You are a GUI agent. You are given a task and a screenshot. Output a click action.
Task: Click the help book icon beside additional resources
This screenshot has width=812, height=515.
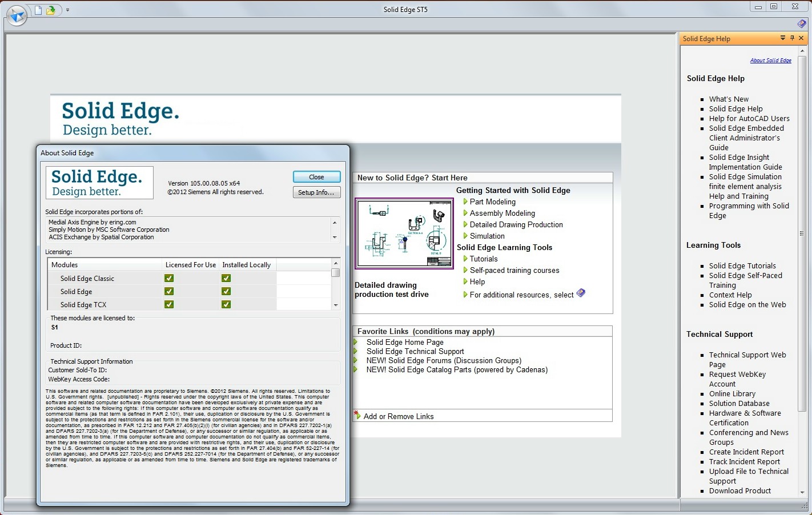581,293
